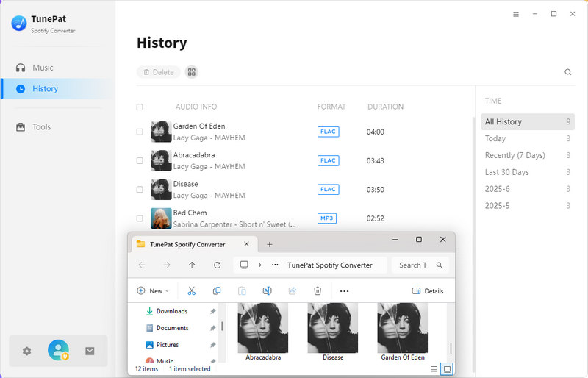The image size is (588, 378).
Task: Click Explorer navigation pane scrollbar
Action: tap(222, 327)
